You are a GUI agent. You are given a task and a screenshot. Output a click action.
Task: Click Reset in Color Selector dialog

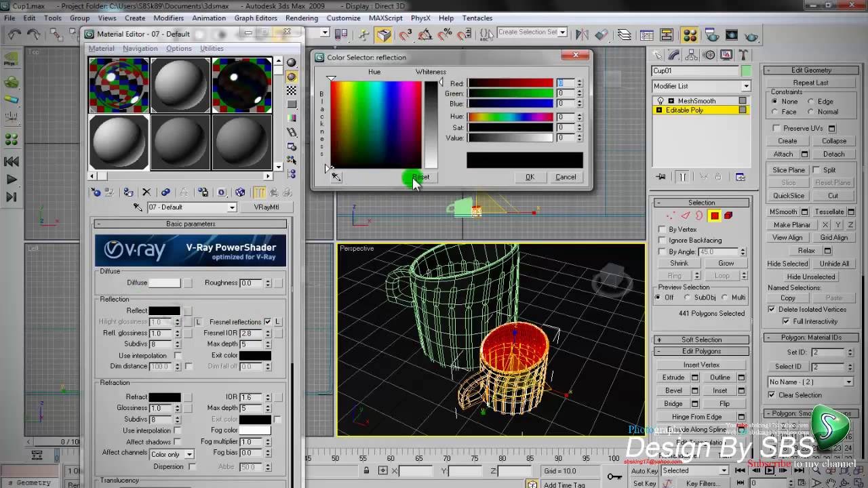click(x=420, y=177)
